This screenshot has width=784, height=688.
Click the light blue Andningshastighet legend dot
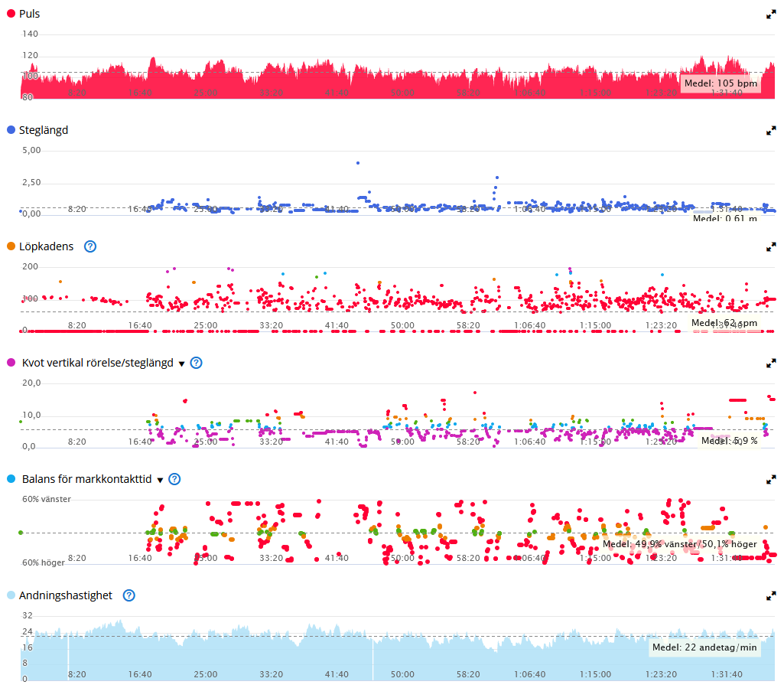point(11,595)
